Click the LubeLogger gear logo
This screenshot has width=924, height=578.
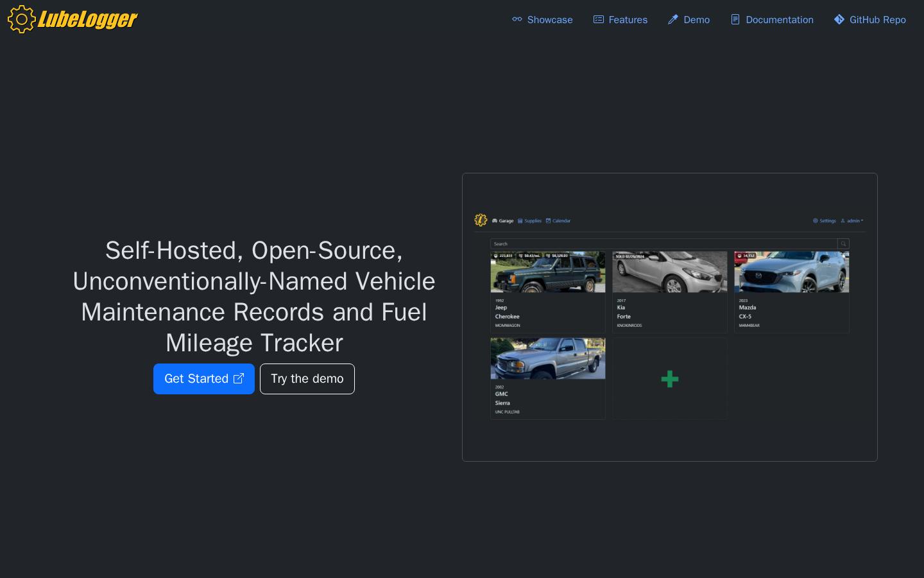coord(73,19)
